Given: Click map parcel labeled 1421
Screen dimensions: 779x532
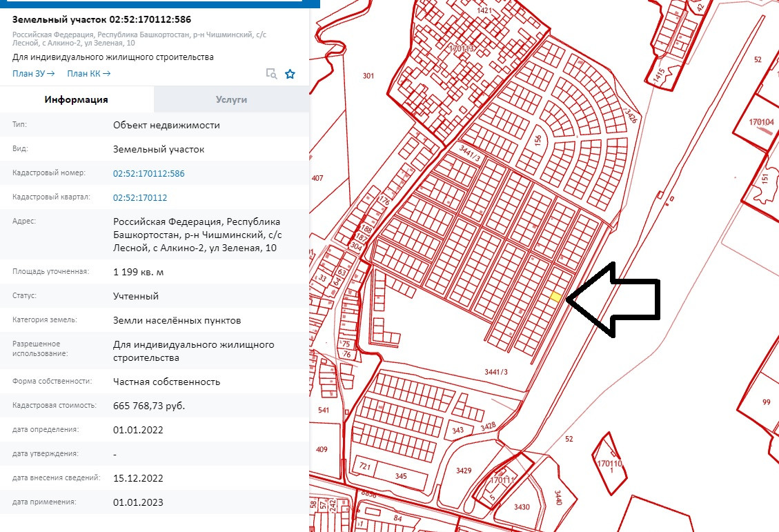Looking at the screenshot, I should click(484, 10).
